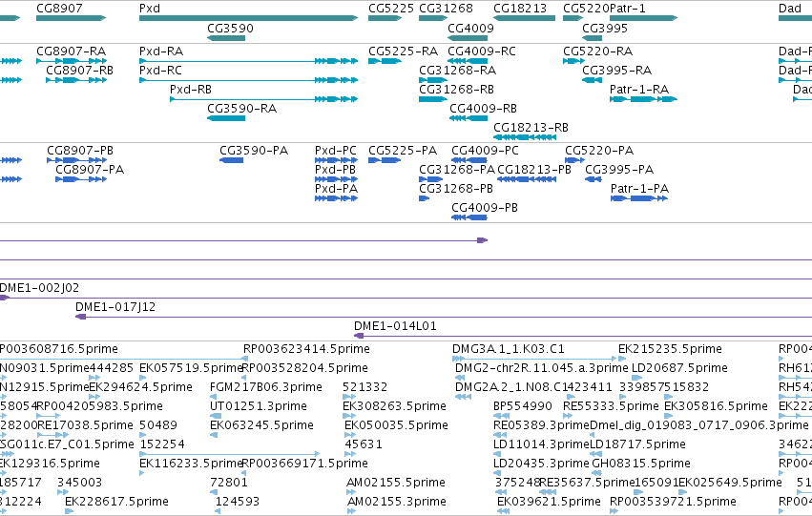The image size is (812, 516).
Task: Open the CG31268-RA transcript label
Action: 457,71
